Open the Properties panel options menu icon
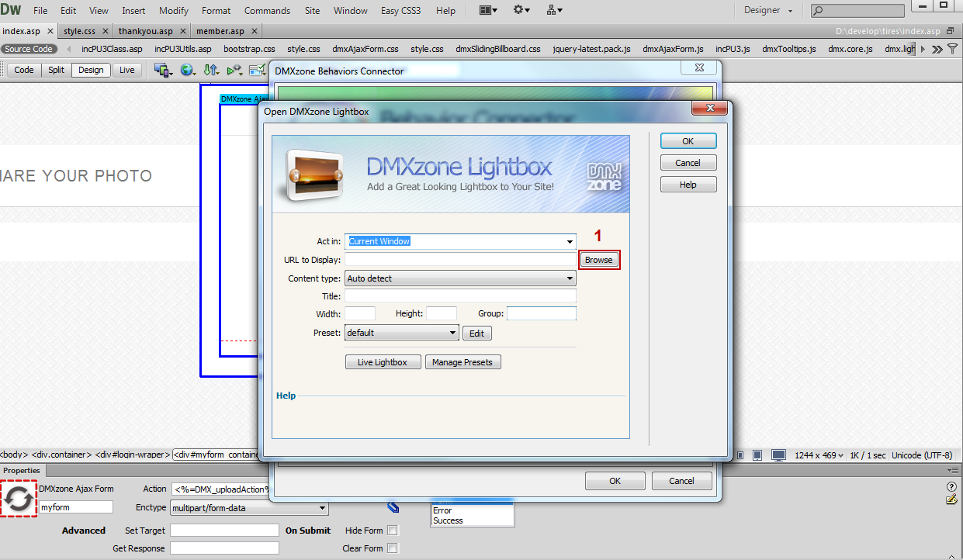The width and height of the screenshot is (963, 560). (x=952, y=470)
